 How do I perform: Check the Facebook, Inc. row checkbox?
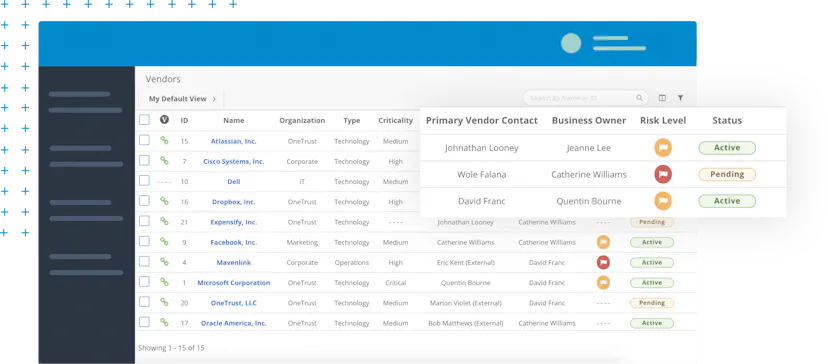144,241
